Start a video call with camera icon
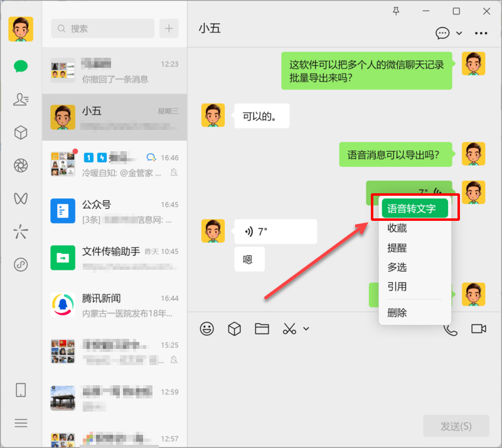Viewport: 502px width, 448px height. point(479,329)
